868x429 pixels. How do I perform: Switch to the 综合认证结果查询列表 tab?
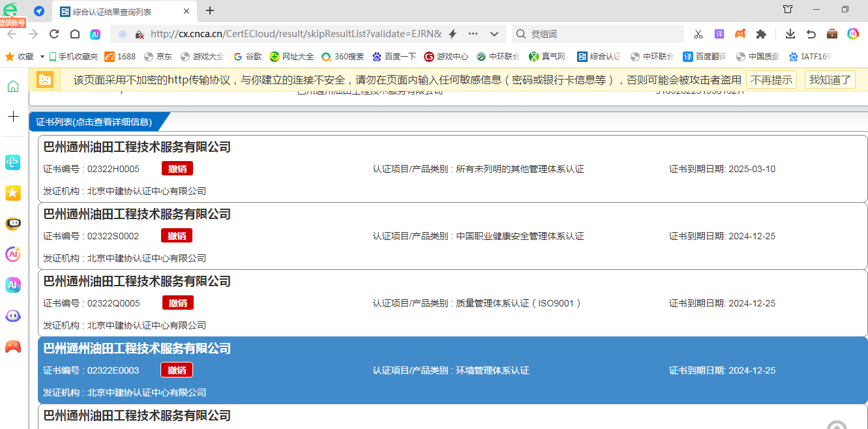[x=124, y=11]
